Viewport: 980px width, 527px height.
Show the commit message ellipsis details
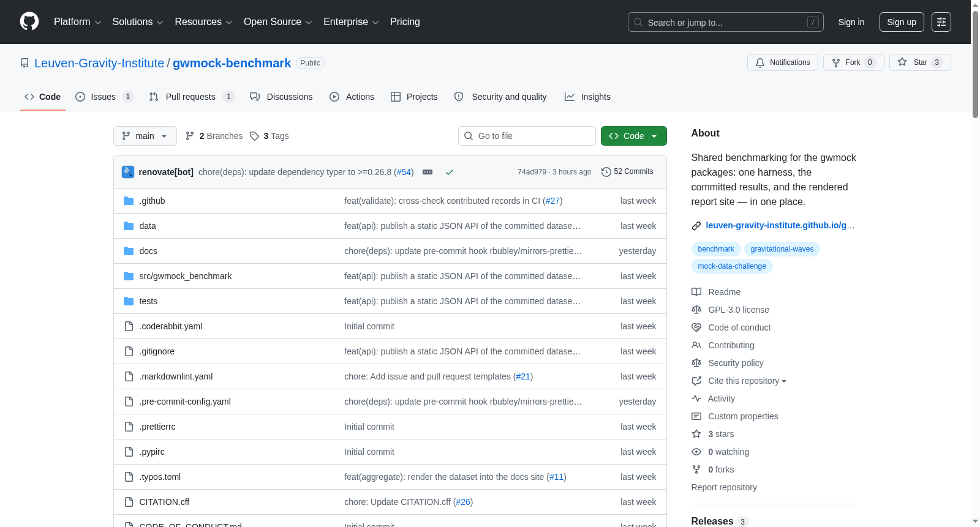coord(428,172)
